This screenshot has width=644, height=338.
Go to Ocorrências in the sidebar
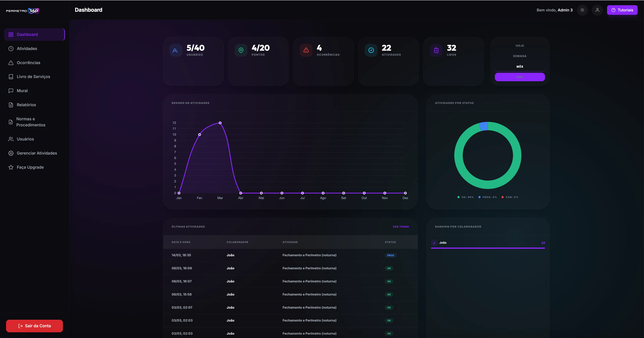tap(35, 63)
